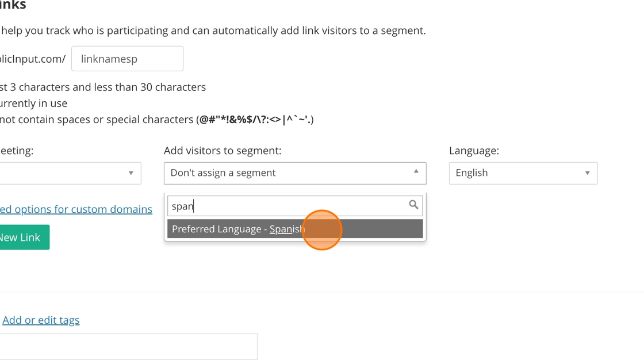Open the Language dropdown arrow

[587, 173]
